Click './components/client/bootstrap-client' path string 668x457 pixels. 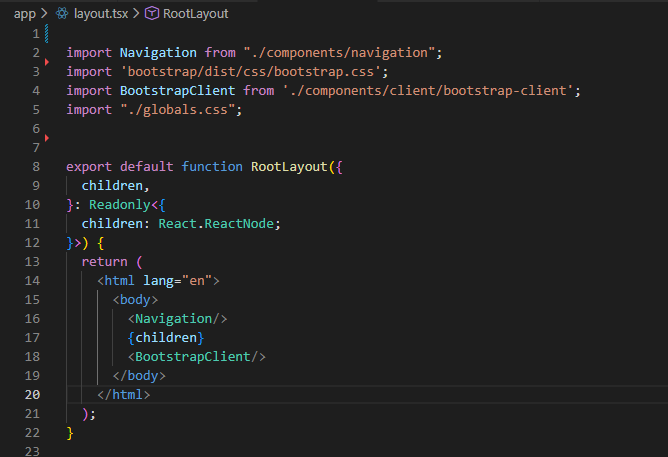(428, 91)
